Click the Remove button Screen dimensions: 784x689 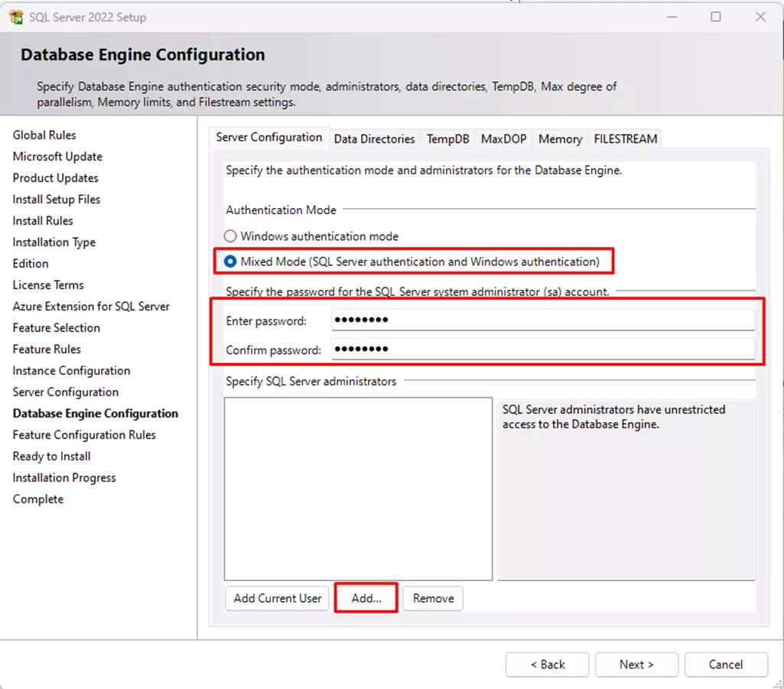tap(433, 599)
